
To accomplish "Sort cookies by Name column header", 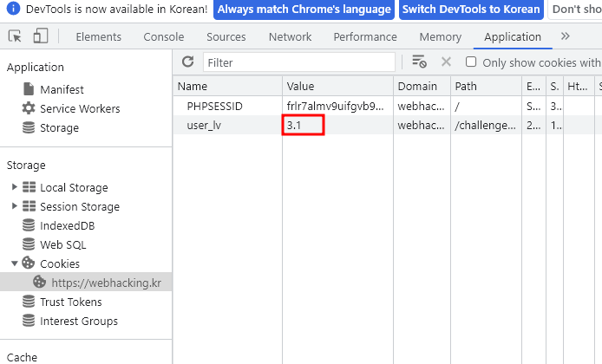I will pos(227,86).
